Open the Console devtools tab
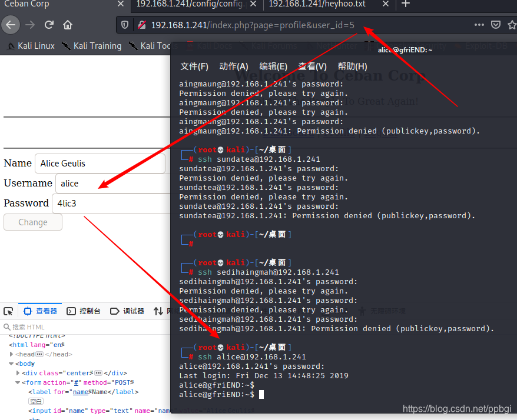This screenshot has width=517, height=420. [x=84, y=311]
